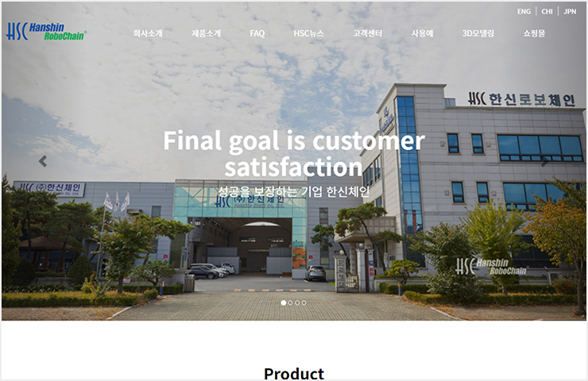Select the first carousel indicator dot
Screen dimensions: 588x381
click(x=284, y=302)
